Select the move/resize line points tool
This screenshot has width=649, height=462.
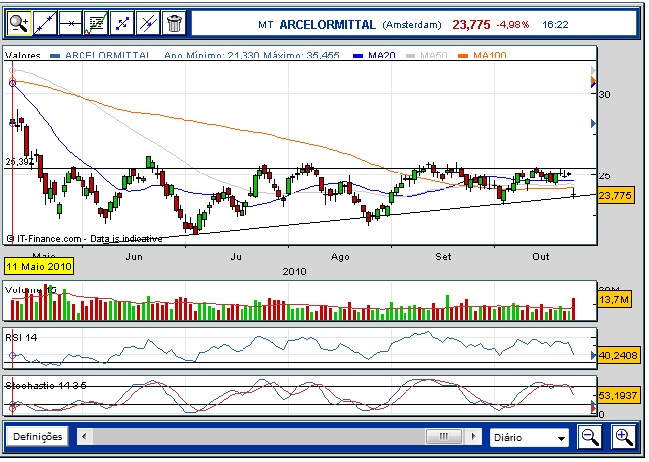pyautogui.click(x=122, y=23)
